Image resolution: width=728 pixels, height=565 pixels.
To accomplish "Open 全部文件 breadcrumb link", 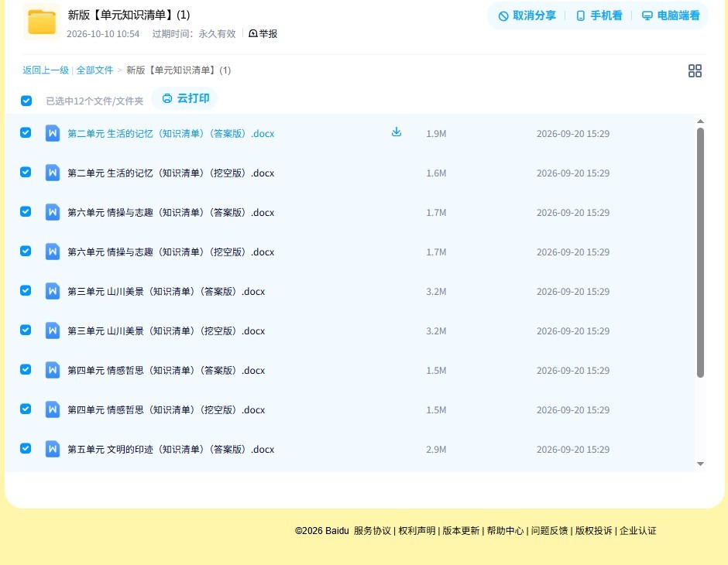I will [94, 70].
